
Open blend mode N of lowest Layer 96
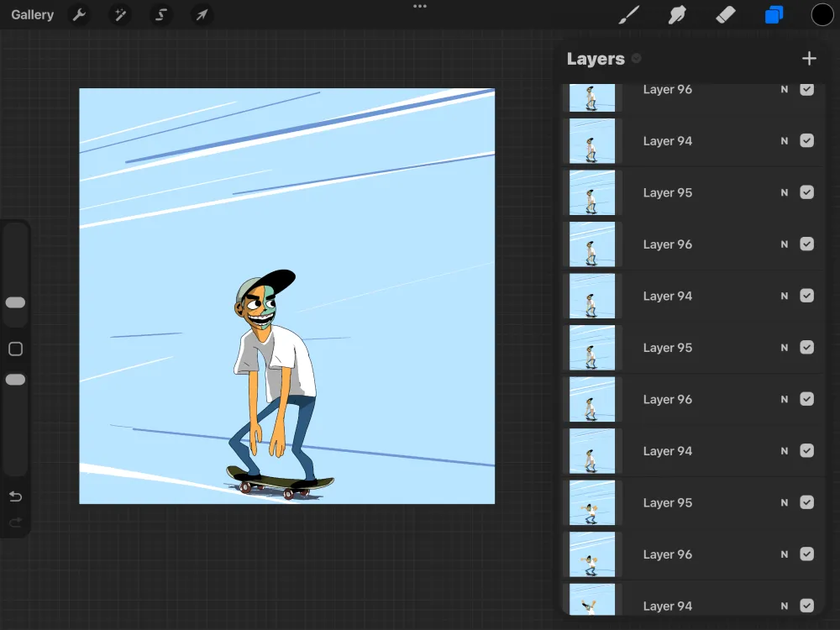pos(785,554)
